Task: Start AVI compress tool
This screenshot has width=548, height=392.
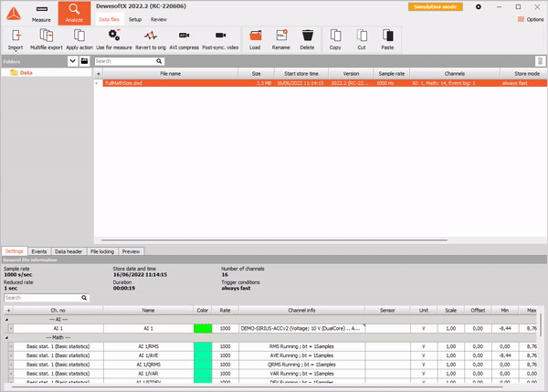Action: [x=184, y=40]
